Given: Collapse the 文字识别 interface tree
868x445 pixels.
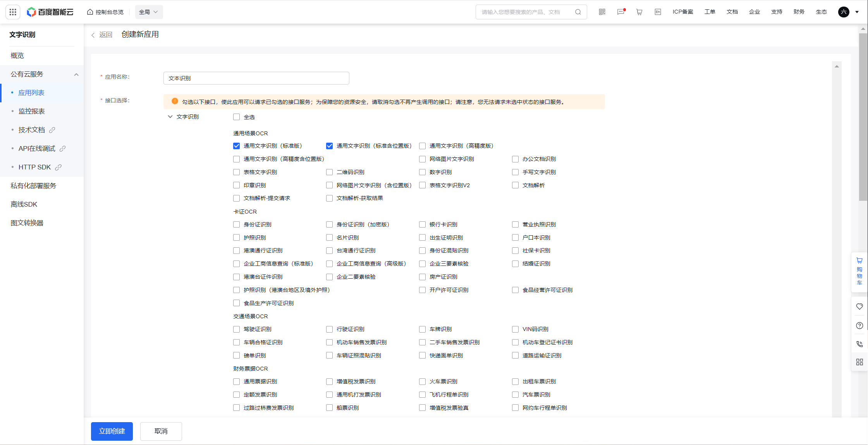Looking at the screenshot, I should [170, 117].
